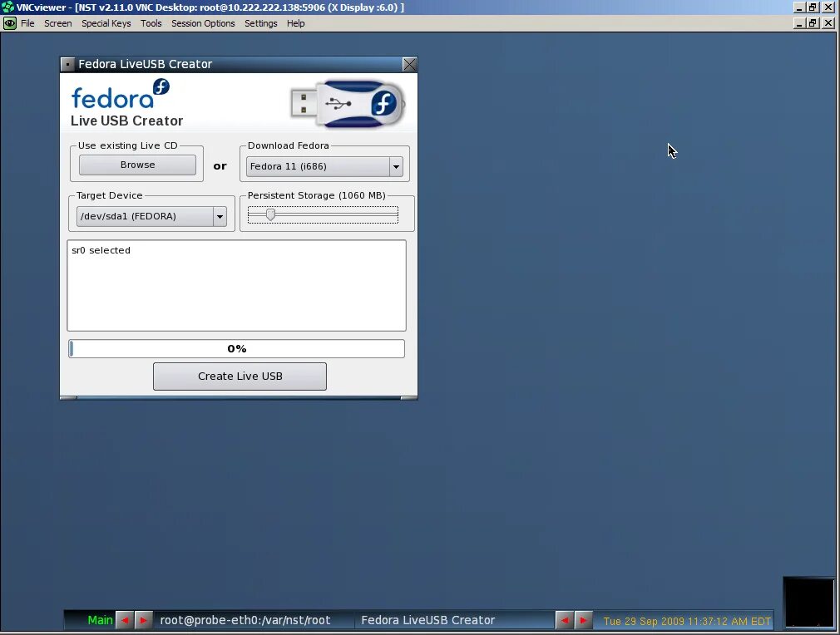Image resolution: width=840 pixels, height=635 pixels.
Task: Open the Session Options menu
Action: [x=203, y=23]
